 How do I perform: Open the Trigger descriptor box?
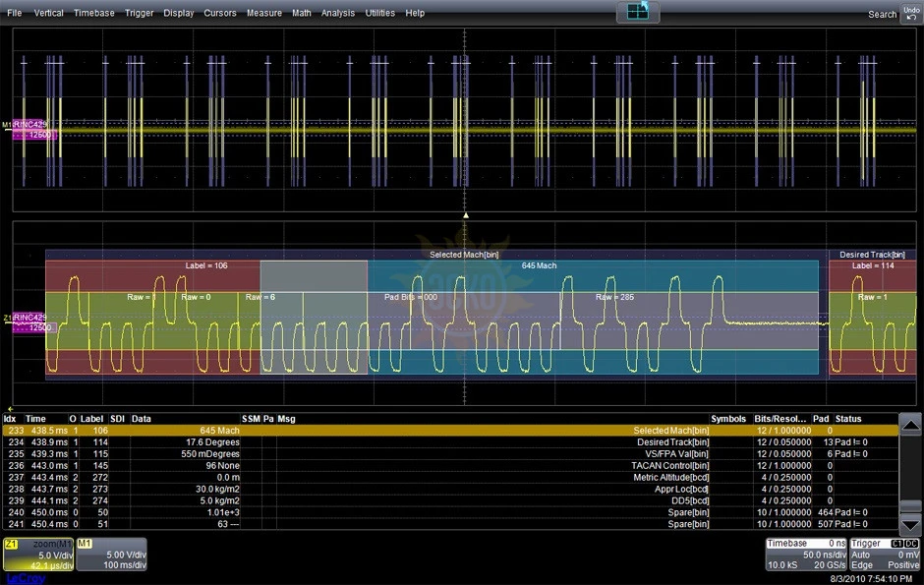coord(885,555)
